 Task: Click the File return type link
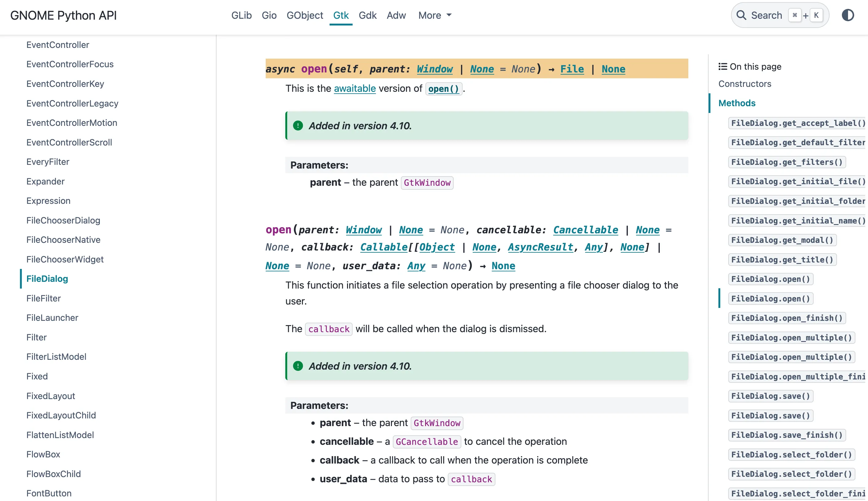coord(572,69)
